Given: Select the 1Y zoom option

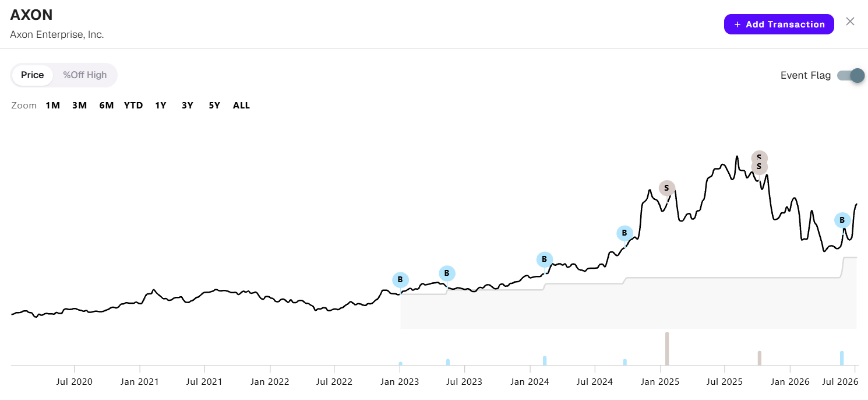Looking at the screenshot, I should pyautogui.click(x=161, y=106).
